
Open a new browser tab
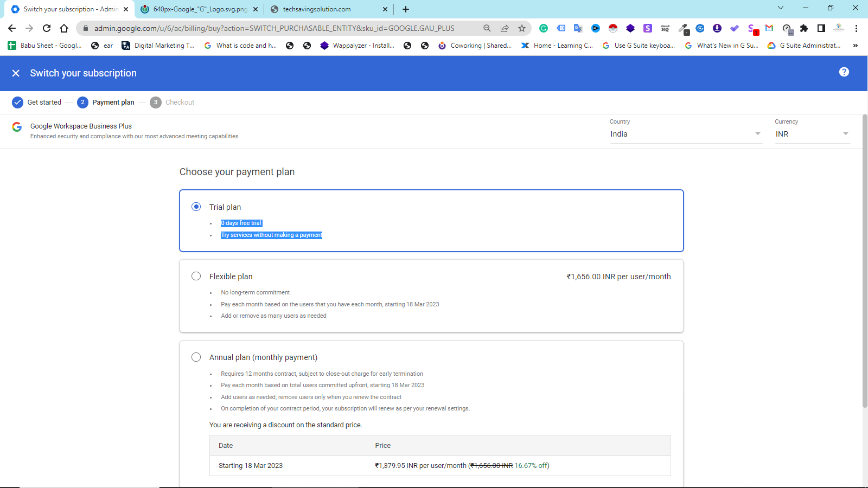(406, 9)
